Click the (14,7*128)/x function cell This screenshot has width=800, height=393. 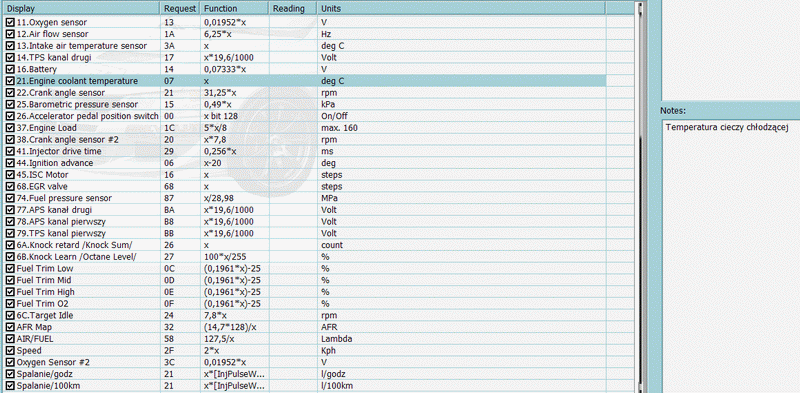pos(234,328)
